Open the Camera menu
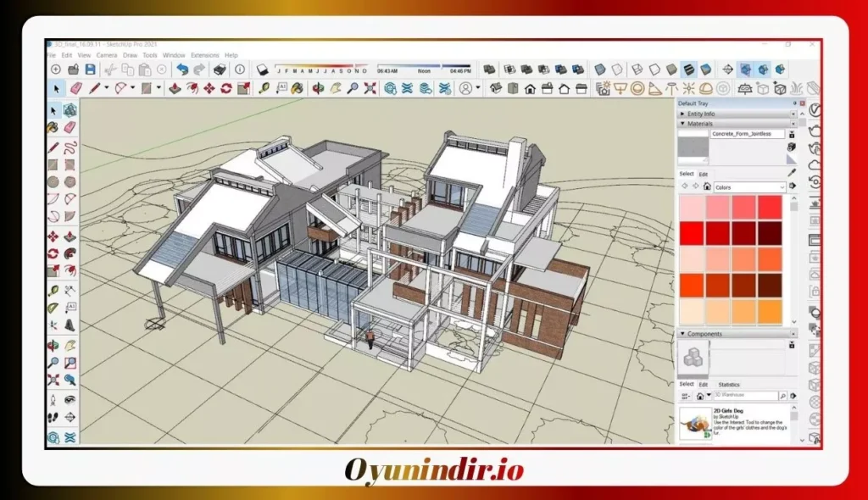 (106, 55)
